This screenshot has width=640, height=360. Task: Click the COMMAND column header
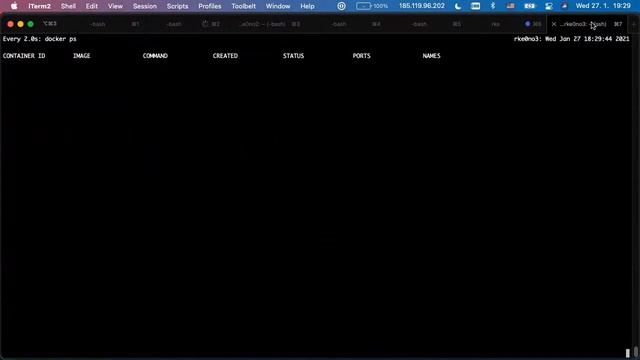point(155,56)
